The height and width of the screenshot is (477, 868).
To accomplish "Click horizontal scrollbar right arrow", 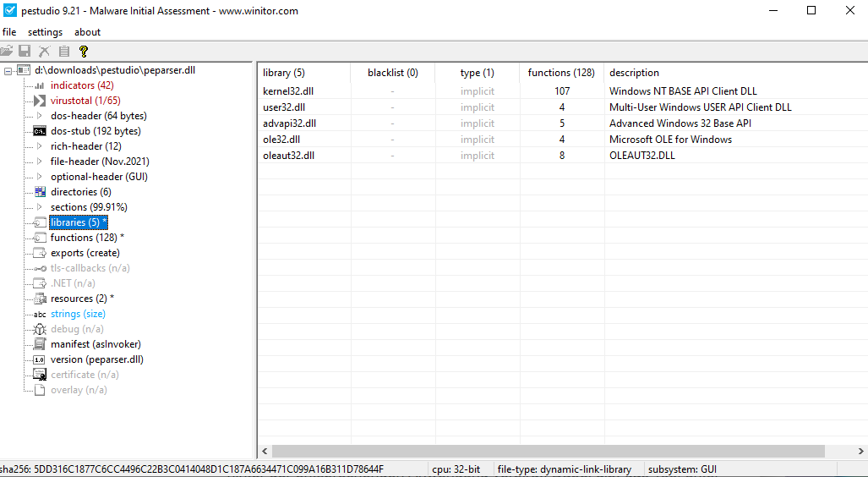I will (x=860, y=451).
